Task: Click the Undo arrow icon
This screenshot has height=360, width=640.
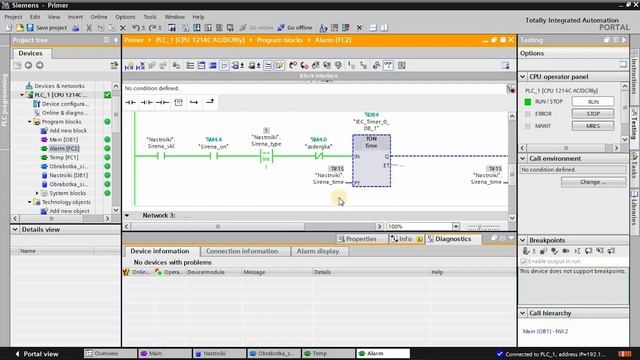Action: pyautogui.click(x=136, y=28)
